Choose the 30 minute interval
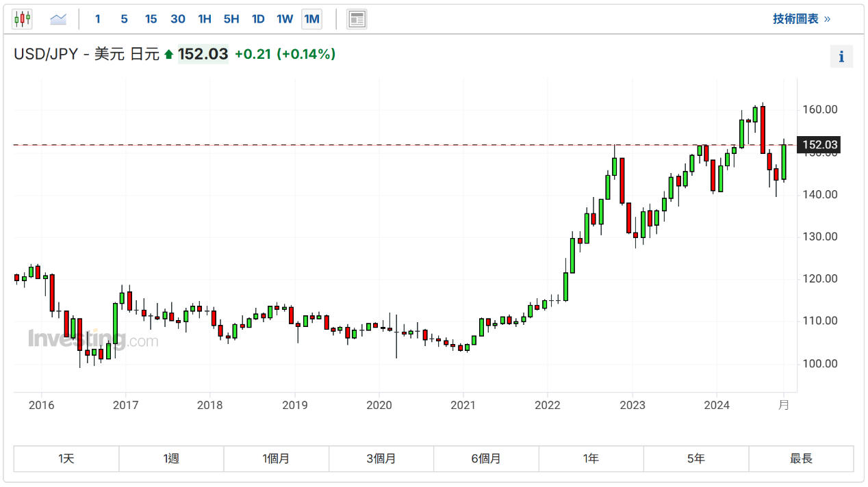Screen dimensions: 868x487 [178, 19]
